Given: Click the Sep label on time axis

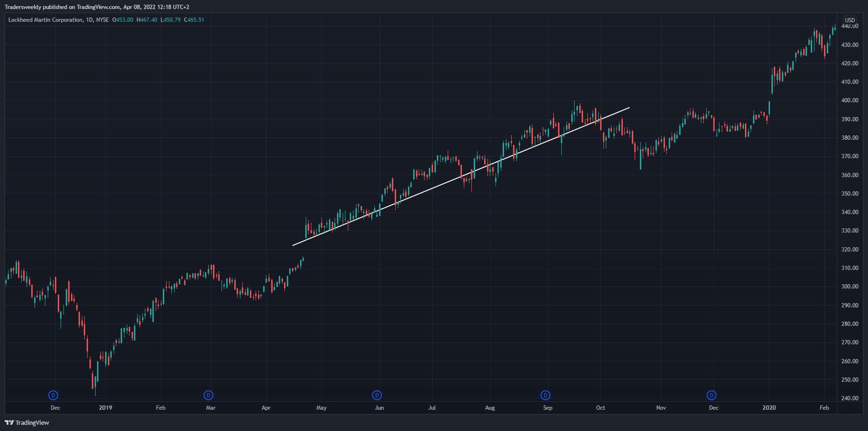Looking at the screenshot, I should click(x=548, y=408).
